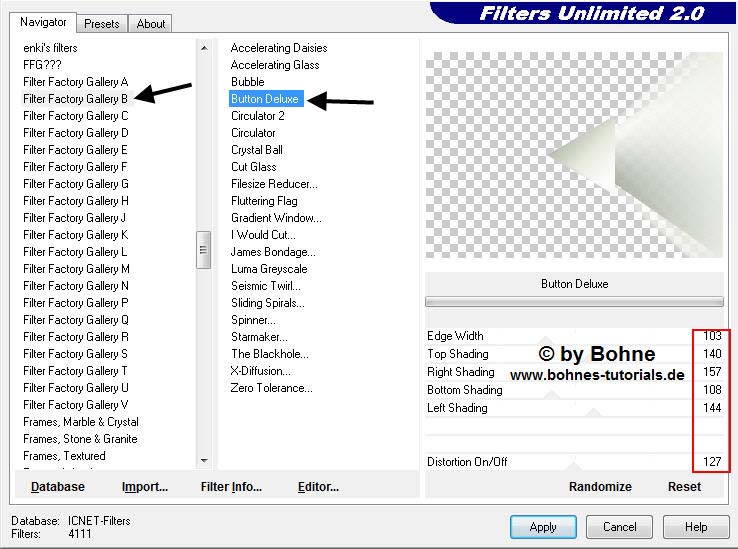Open Help for Filters Unlimited
The image size is (738, 549).
(696, 527)
